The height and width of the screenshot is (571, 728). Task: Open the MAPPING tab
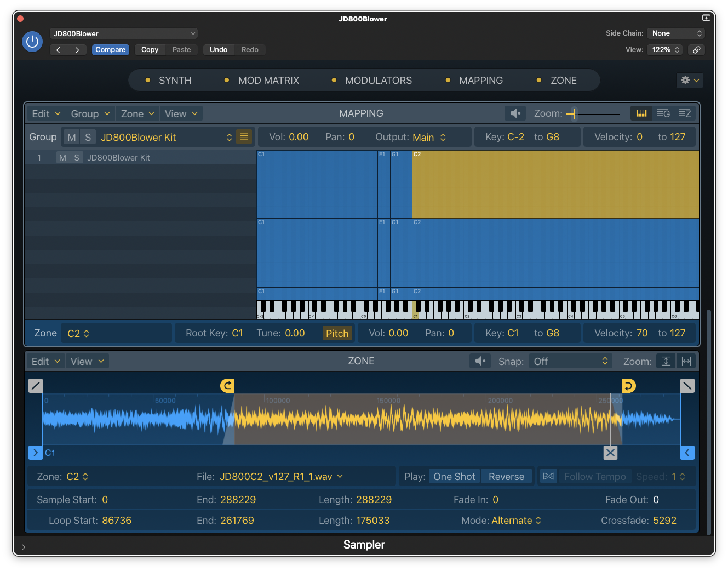[474, 81]
